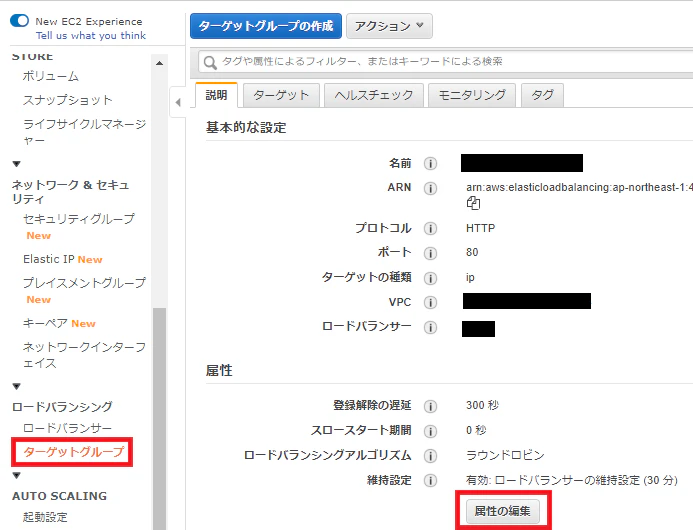Viewport: 693px width, 530px height.
Task: Focus the tag and keyword filter field
Action: pos(446,62)
